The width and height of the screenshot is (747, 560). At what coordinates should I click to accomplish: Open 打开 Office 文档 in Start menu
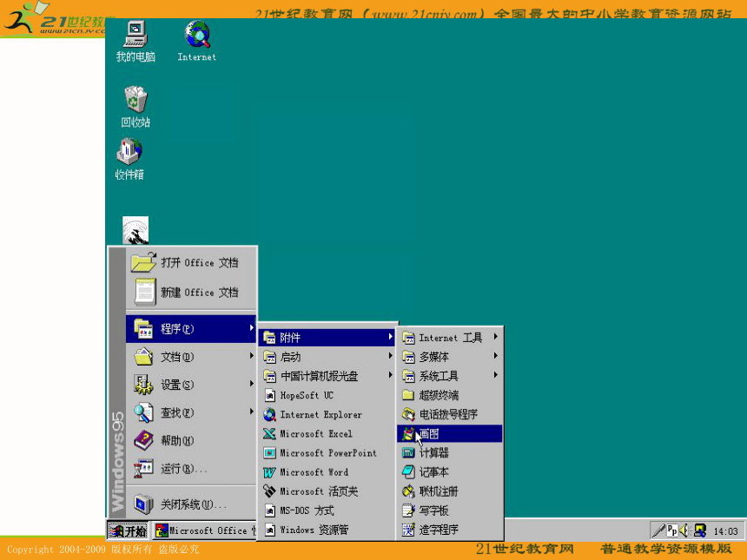tap(191, 262)
